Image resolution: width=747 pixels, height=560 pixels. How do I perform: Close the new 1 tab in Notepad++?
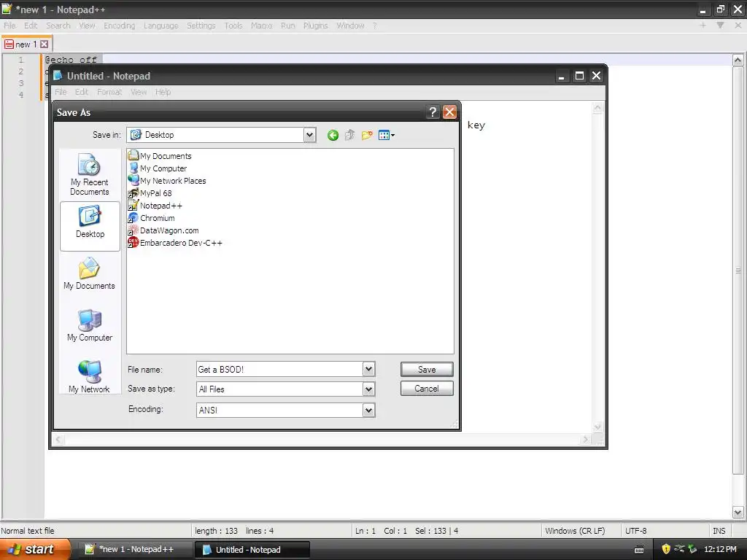point(44,44)
